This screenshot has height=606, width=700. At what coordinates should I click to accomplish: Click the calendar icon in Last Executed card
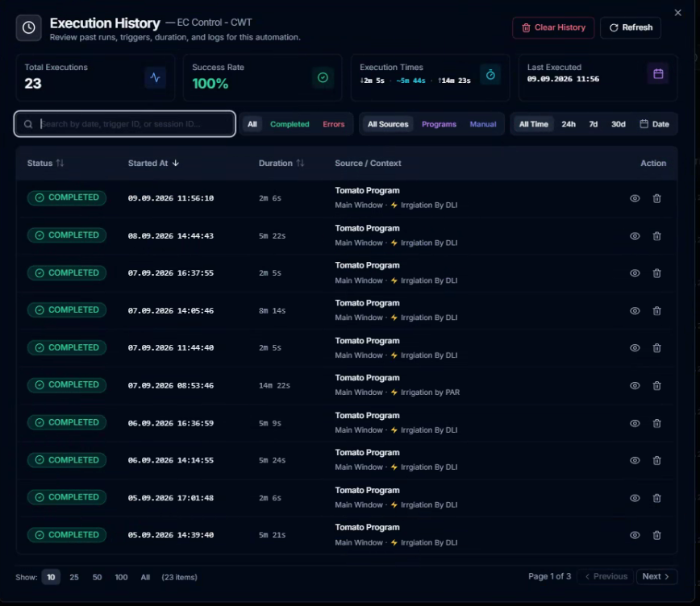point(658,74)
